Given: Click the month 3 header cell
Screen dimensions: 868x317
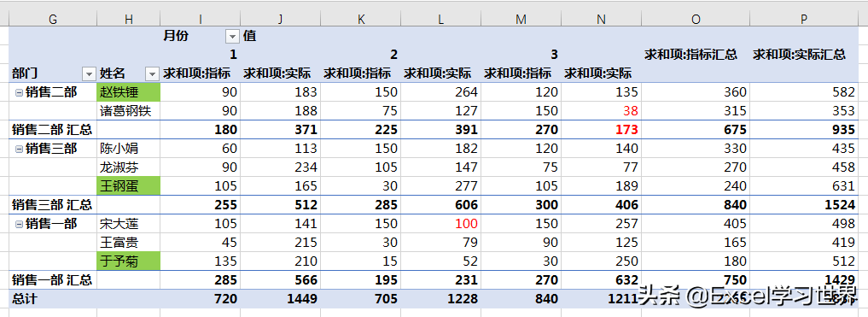Looking at the screenshot, I should click(x=554, y=55).
